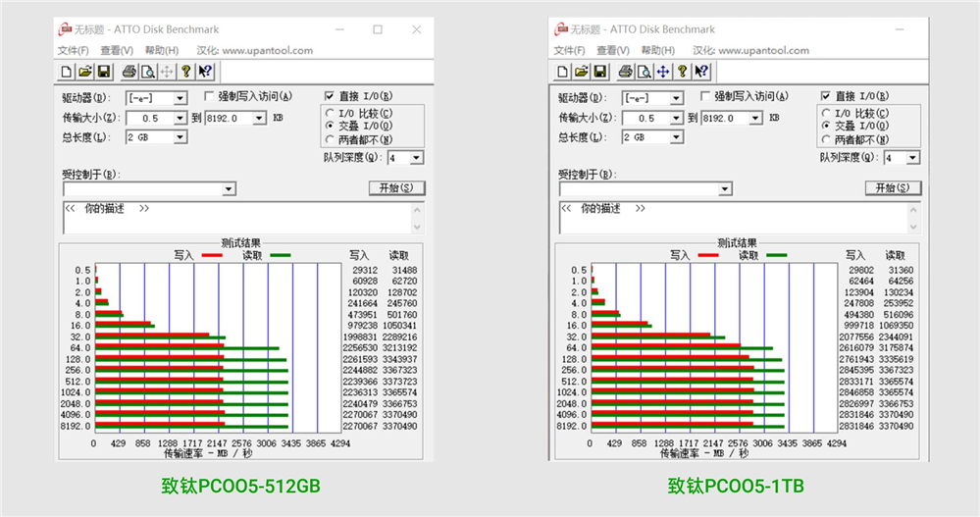Click context help arrow icon, right window

click(x=701, y=72)
